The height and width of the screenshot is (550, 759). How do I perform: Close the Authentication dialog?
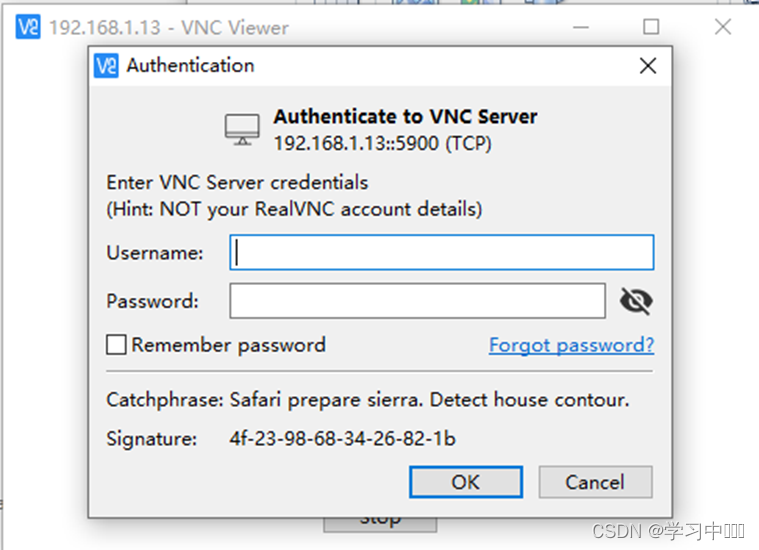[648, 65]
